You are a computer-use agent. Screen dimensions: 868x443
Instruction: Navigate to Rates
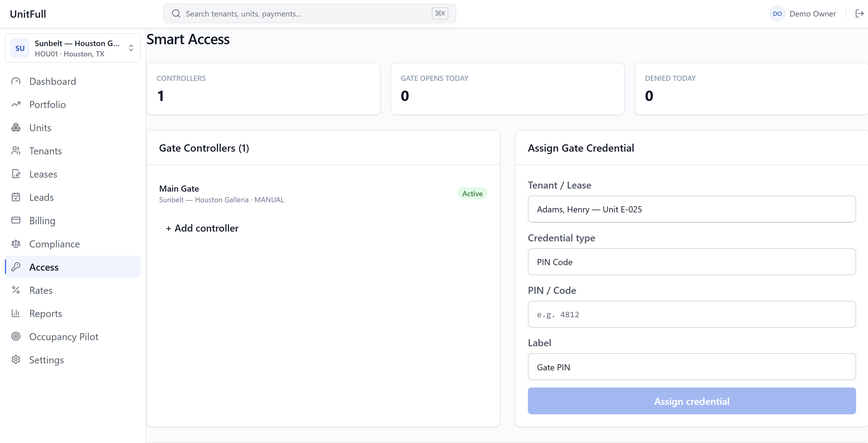click(x=73, y=290)
